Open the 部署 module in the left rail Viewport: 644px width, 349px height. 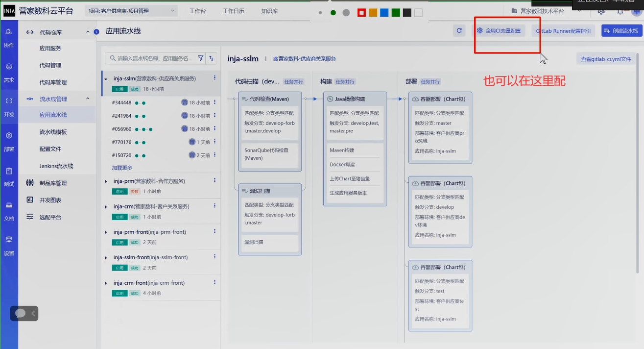click(9, 142)
